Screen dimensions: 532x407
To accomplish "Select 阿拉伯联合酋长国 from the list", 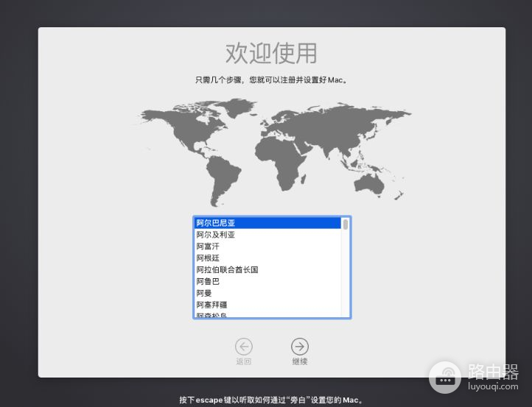I will (227, 270).
